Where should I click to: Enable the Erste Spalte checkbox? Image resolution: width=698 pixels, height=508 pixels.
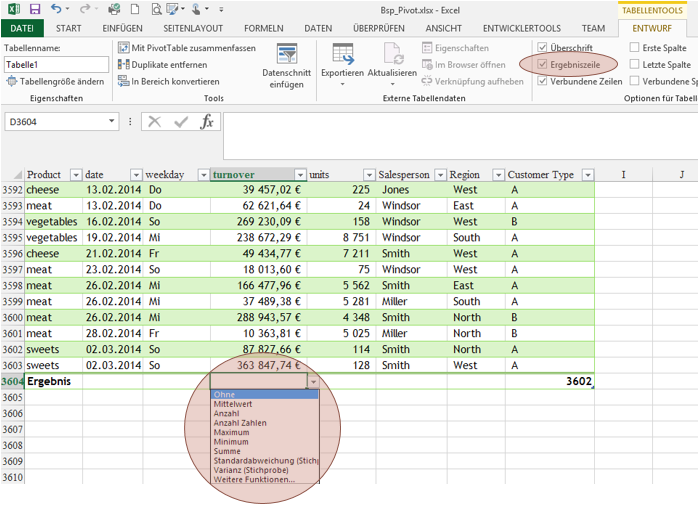tap(635, 47)
